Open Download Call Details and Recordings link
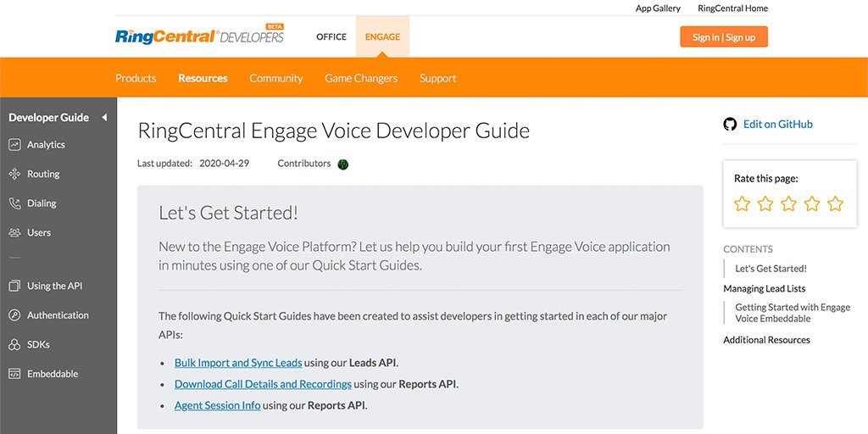The width and height of the screenshot is (868, 434). click(x=263, y=384)
